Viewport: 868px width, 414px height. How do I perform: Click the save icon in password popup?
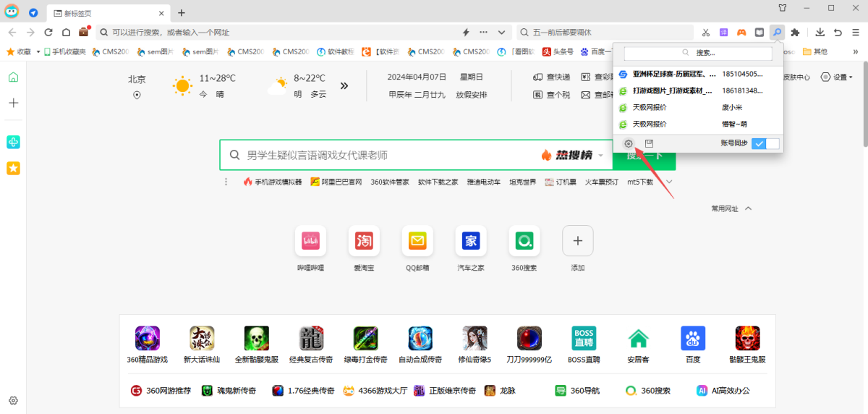pos(649,143)
